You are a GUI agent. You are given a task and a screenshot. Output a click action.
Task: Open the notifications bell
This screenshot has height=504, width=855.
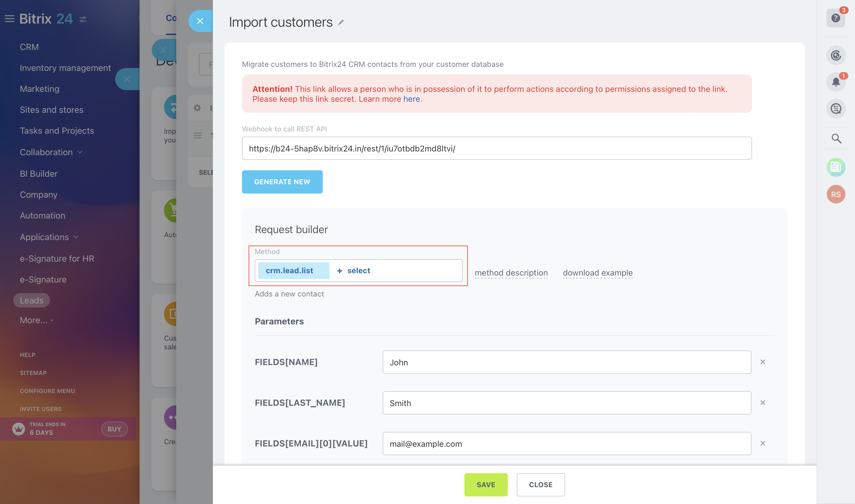coord(836,82)
